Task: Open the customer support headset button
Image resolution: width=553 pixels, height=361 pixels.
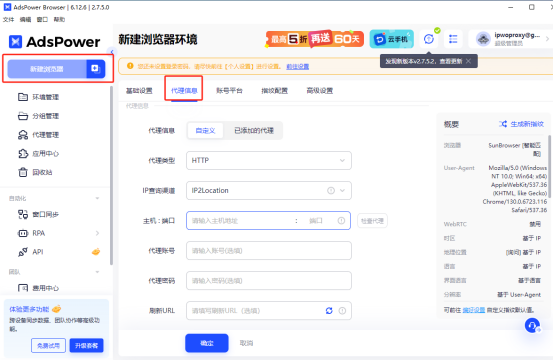Action: tap(532, 325)
